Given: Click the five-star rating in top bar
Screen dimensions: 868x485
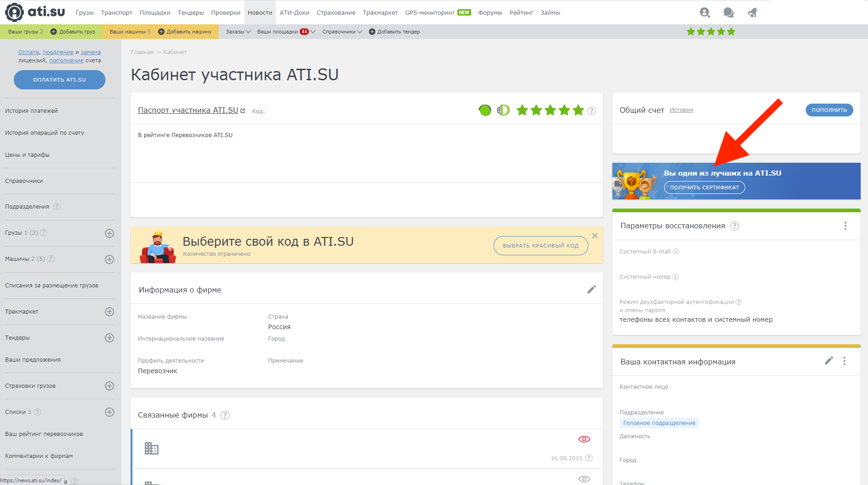Looking at the screenshot, I should pos(711,32).
